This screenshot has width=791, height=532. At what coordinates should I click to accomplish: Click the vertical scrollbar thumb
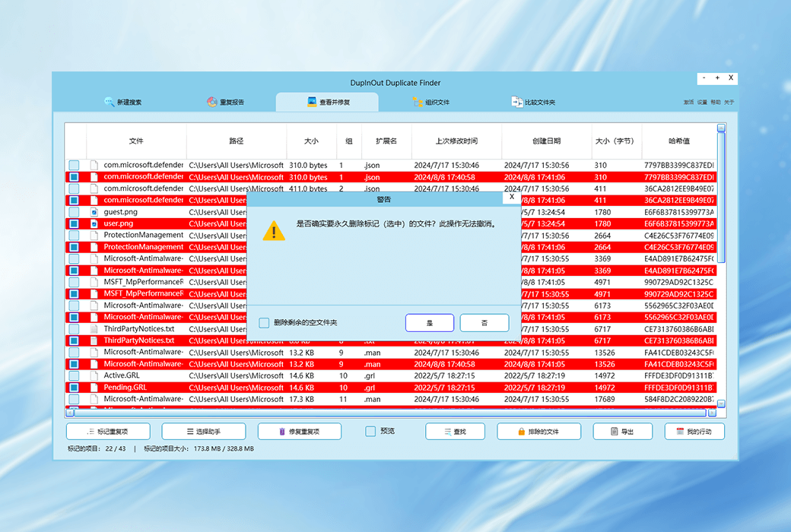pyautogui.click(x=721, y=197)
